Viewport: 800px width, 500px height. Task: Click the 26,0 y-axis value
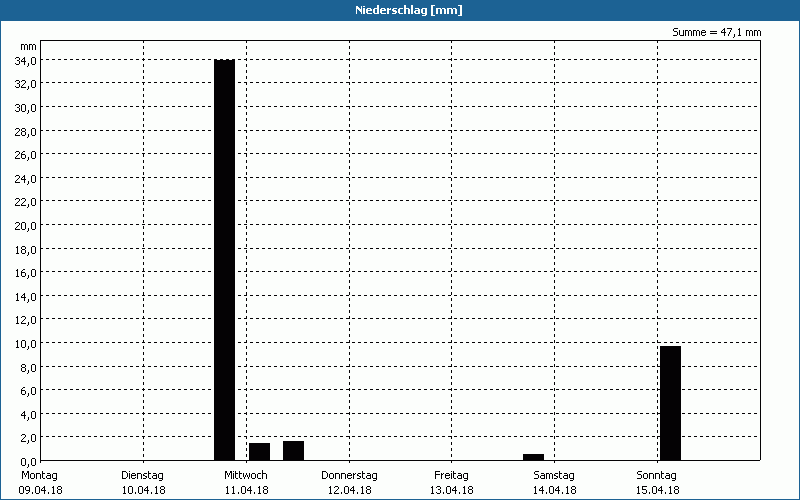pos(26,155)
